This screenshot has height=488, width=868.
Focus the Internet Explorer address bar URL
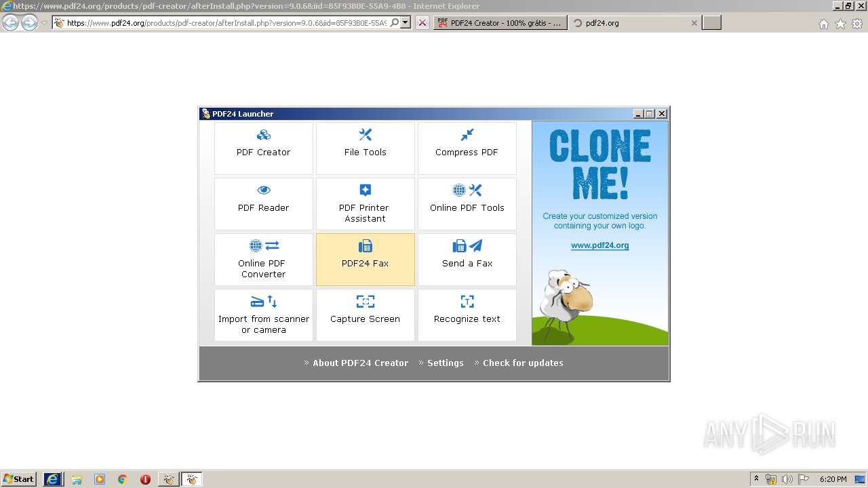[227, 22]
